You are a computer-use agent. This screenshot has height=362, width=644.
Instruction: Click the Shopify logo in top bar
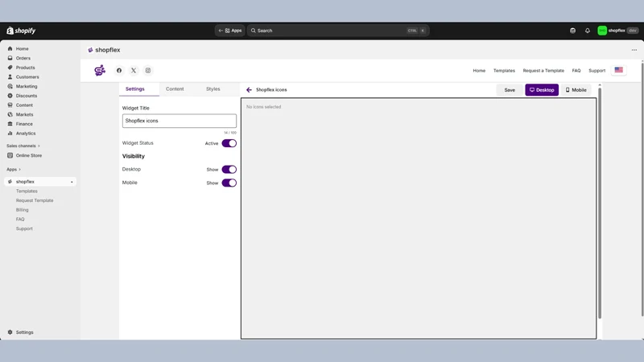tap(21, 31)
